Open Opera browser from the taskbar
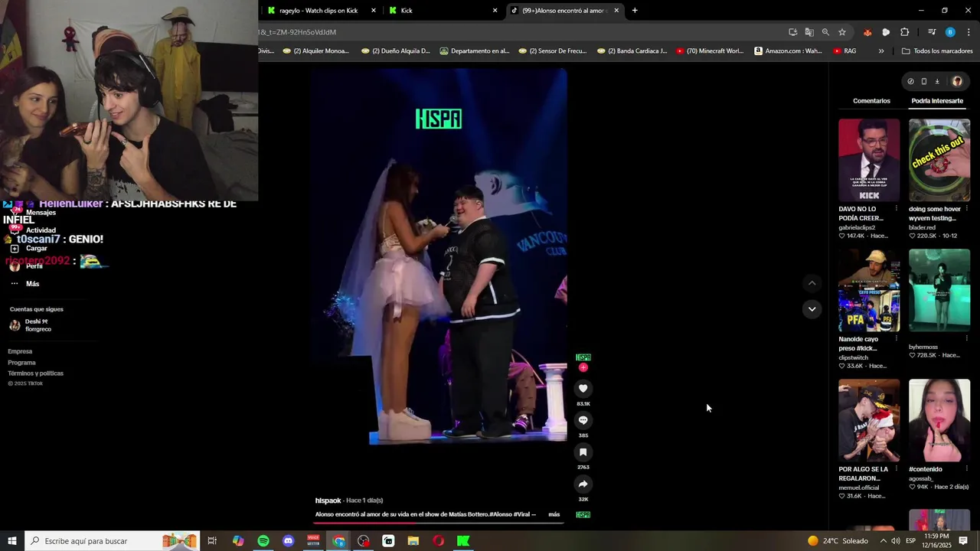The image size is (980, 551). tap(439, 541)
